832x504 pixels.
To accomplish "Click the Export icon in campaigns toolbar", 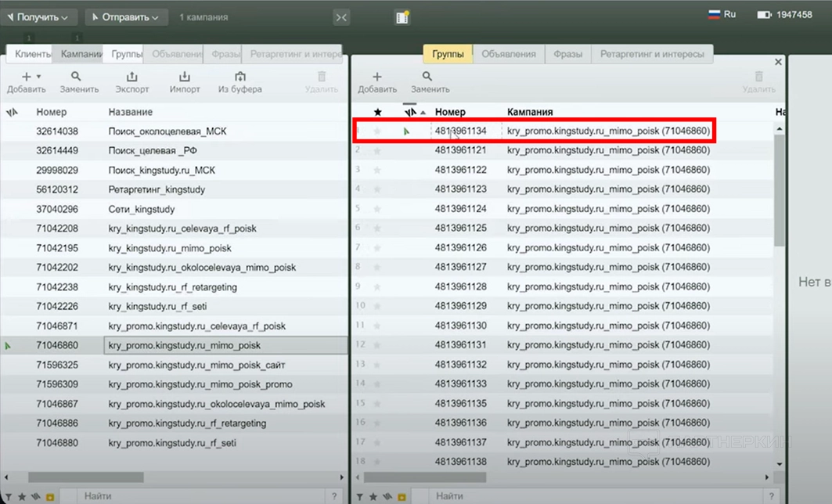I will point(132,77).
